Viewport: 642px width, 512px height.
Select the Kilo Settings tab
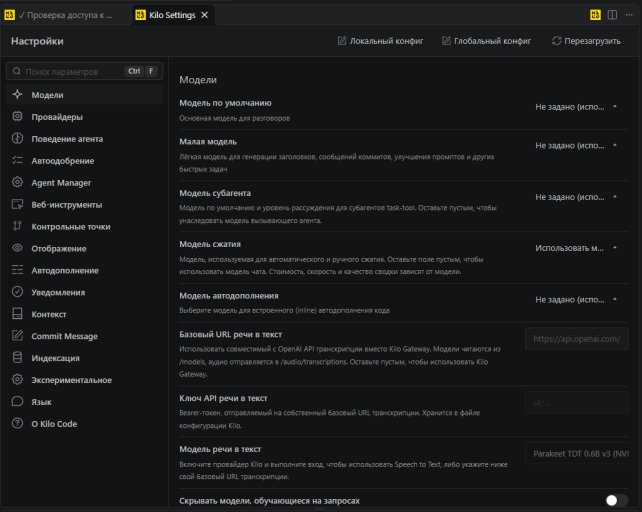pyautogui.click(x=172, y=15)
